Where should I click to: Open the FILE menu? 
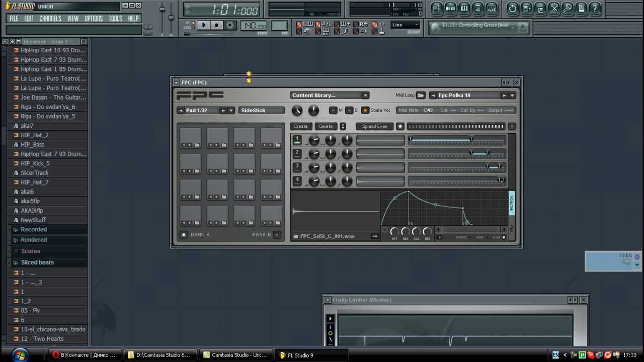[14, 19]
